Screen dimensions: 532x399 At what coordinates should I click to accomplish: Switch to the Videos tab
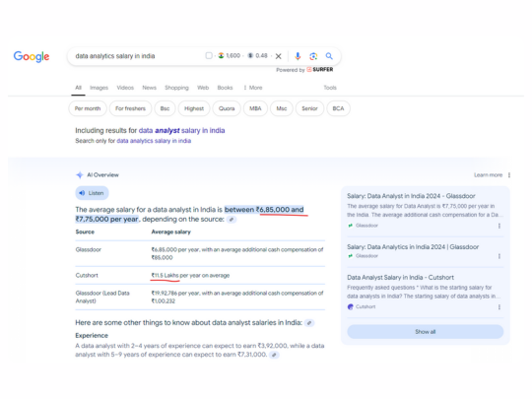pyautogui.click(x=125, y=88)
